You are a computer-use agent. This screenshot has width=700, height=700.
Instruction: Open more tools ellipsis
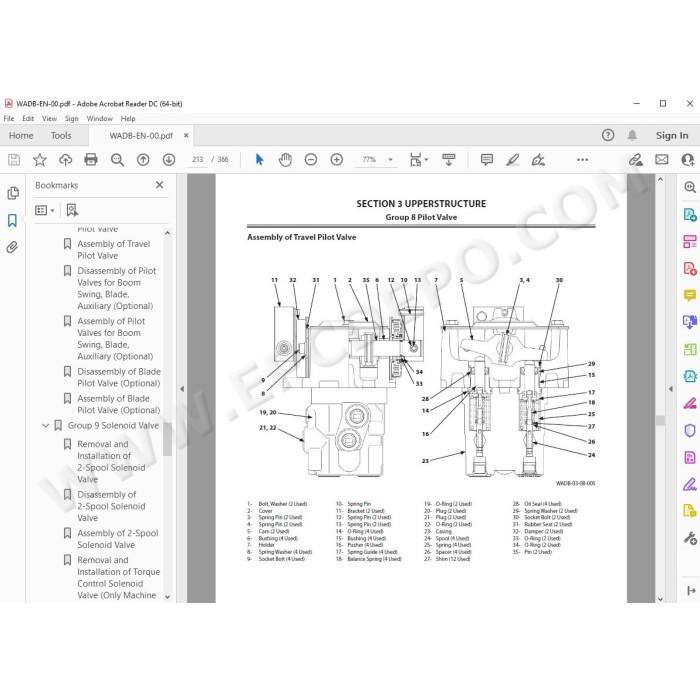pyautogui.click(x=583, y=159)
